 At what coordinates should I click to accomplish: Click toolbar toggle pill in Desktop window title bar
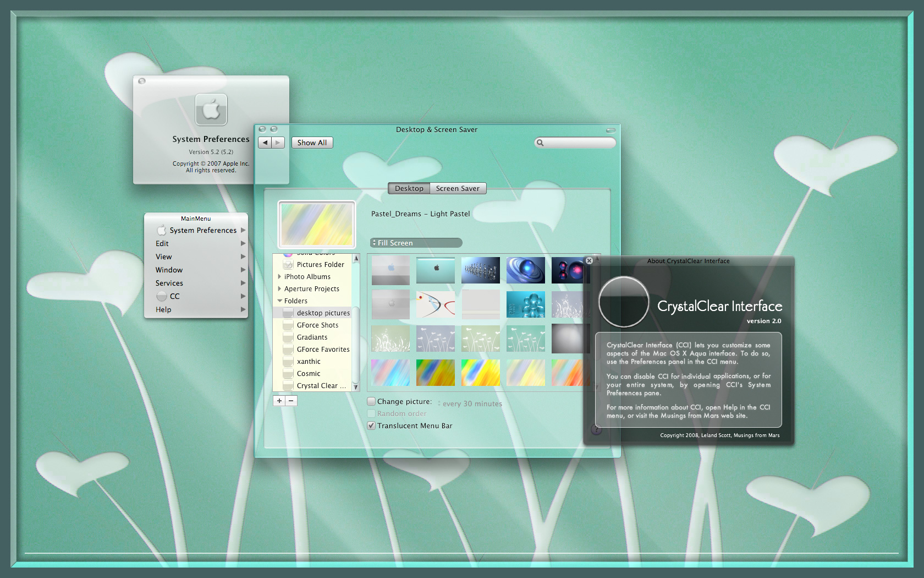[x=611, y=130]
